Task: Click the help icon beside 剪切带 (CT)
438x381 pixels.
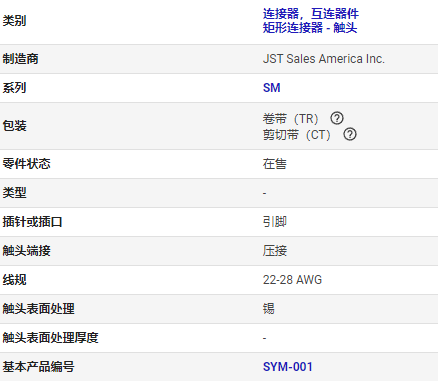Action: pos(350,134)
